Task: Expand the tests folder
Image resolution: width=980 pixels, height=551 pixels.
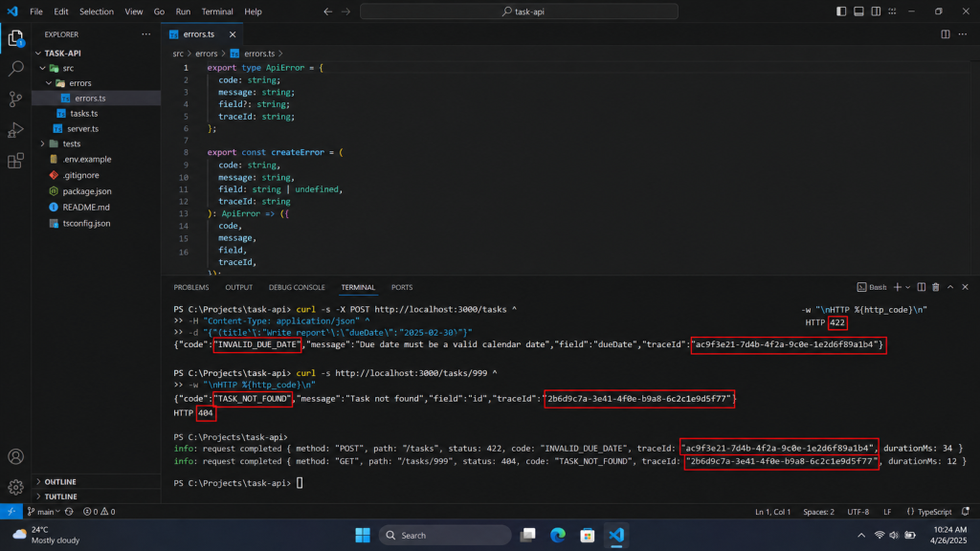Action: [42, 143]
